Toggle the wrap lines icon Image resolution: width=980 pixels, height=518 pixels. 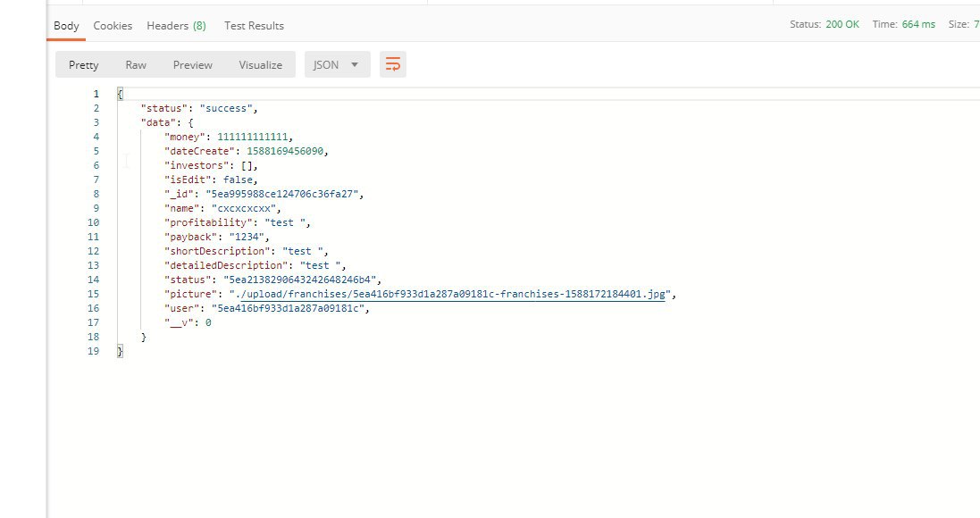(392, 64)
